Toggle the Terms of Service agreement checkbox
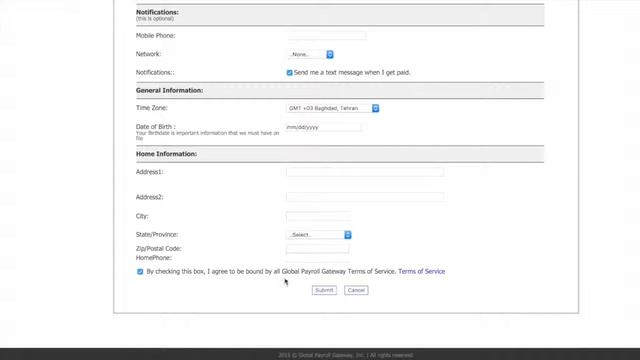The image size is (640, 360). 140,272
